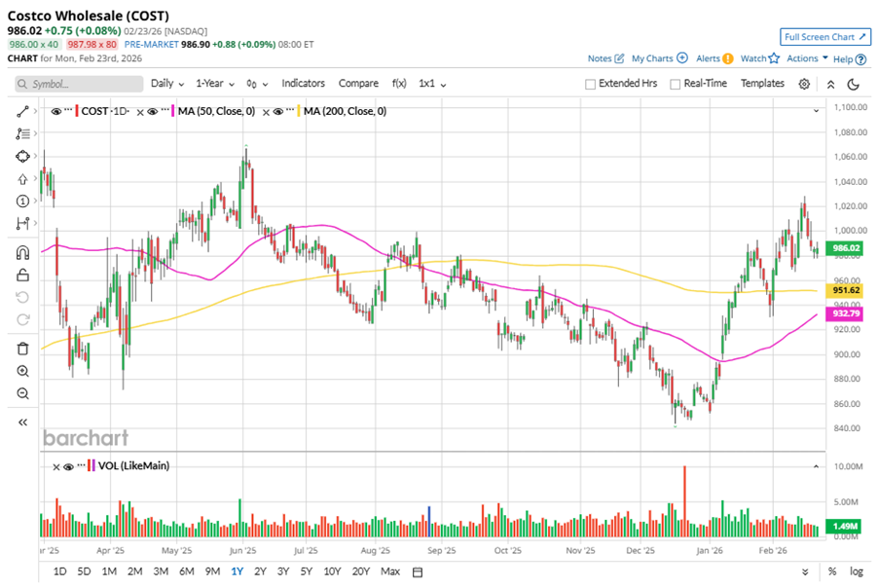Toggle the lock drawings icon
878x588 pixels.
(22, 275)
